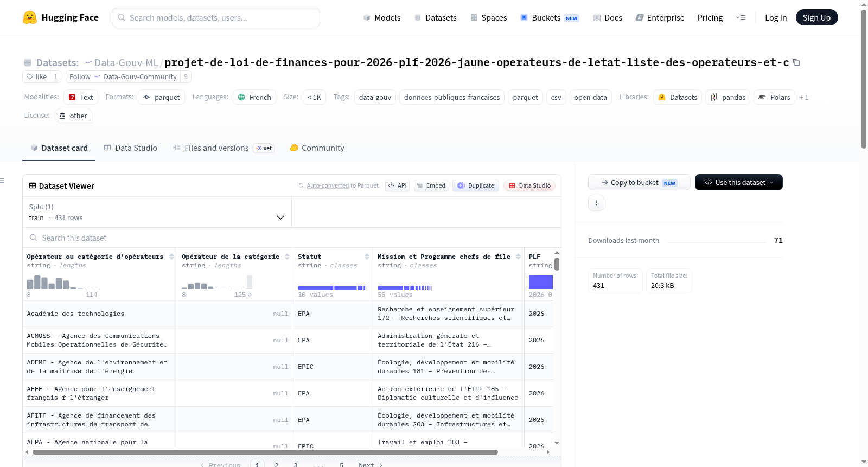Select the Académie des technologies row cell
The image size is (868, 467).
point(100,314)
